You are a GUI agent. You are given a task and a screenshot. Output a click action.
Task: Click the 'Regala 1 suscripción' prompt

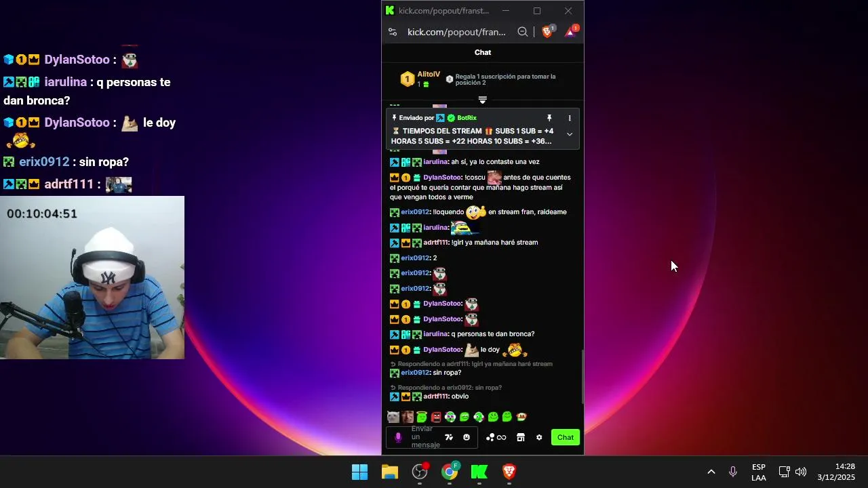505,79
